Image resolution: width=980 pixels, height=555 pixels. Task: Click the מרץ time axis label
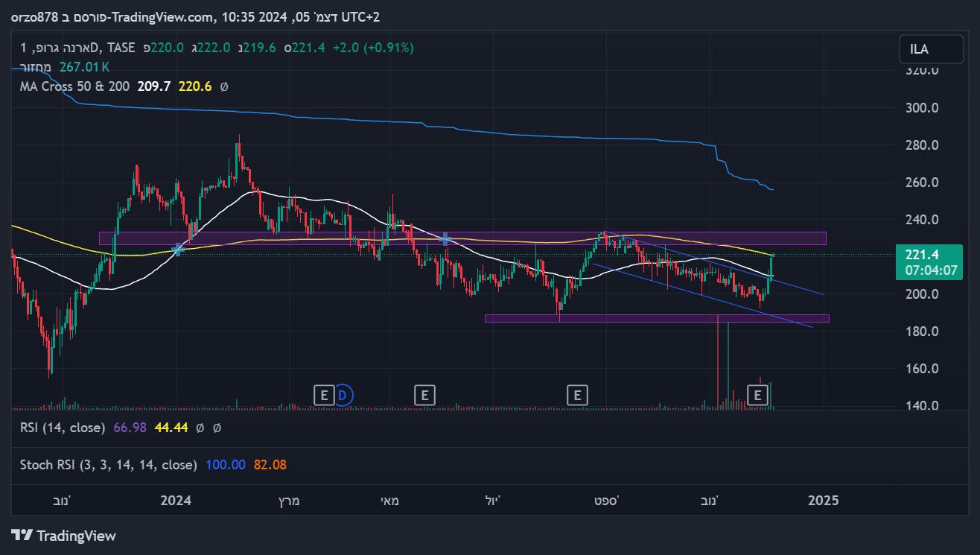[x=288, y=501]
